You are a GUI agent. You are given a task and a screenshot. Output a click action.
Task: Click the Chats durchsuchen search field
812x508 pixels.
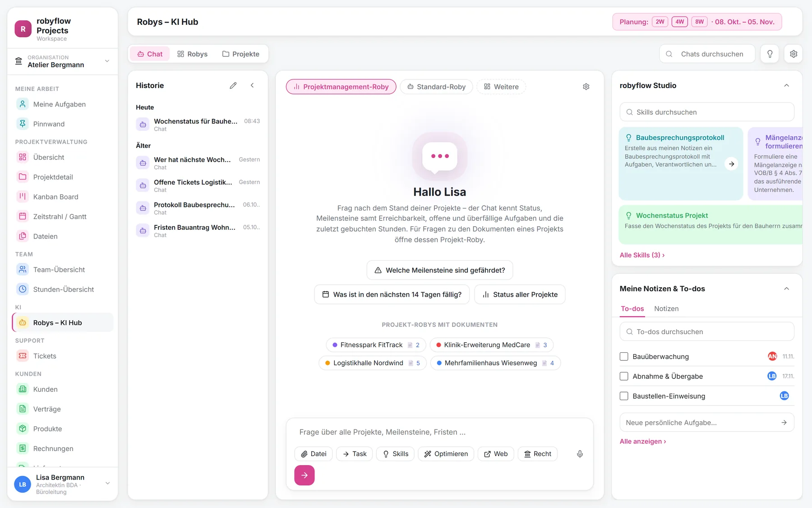[707, 54]
